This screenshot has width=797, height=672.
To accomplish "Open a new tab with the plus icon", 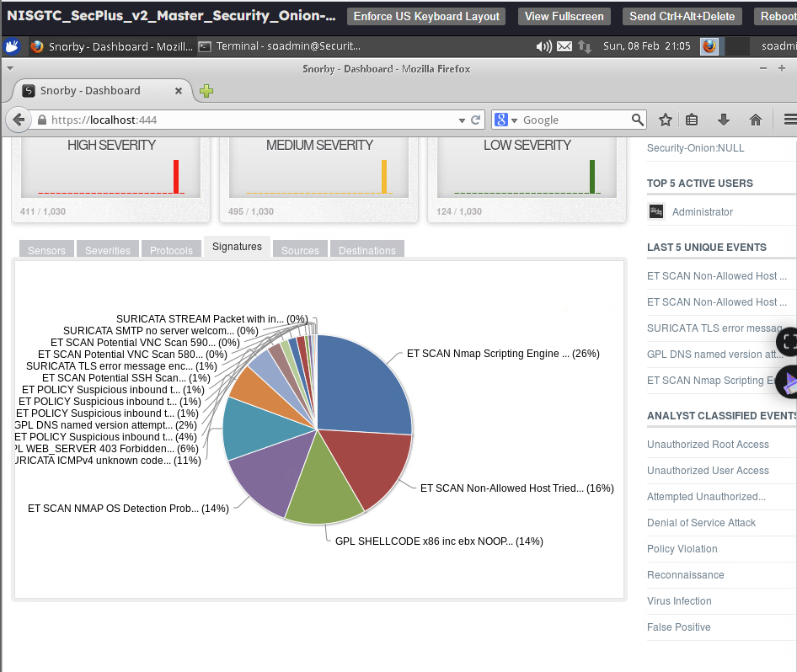I will [206, 91].
